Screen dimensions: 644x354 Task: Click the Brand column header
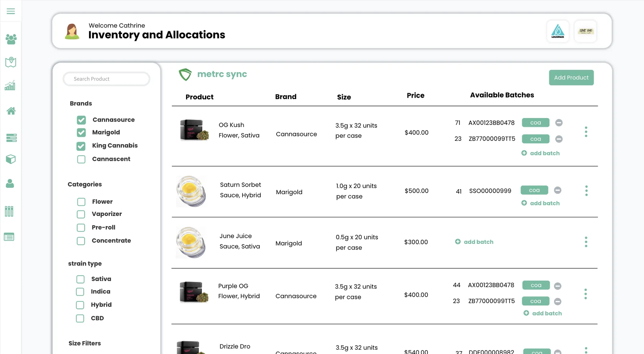pyautogui.click(x=286, y=97)
